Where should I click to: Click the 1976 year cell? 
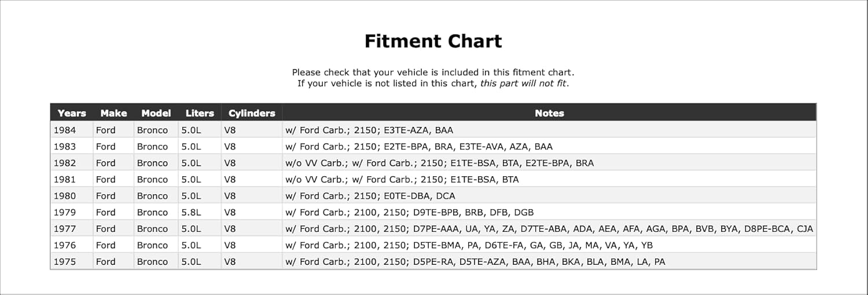coord(65,245)
